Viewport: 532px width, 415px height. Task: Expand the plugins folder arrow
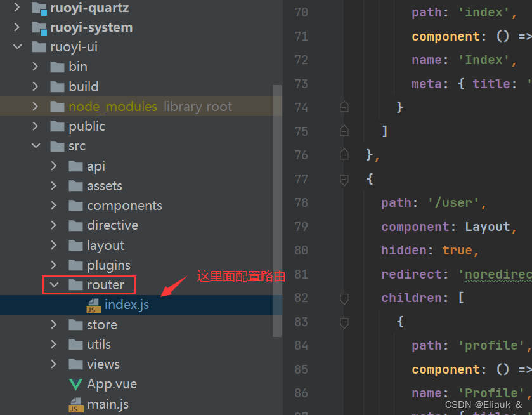point(53,265)
